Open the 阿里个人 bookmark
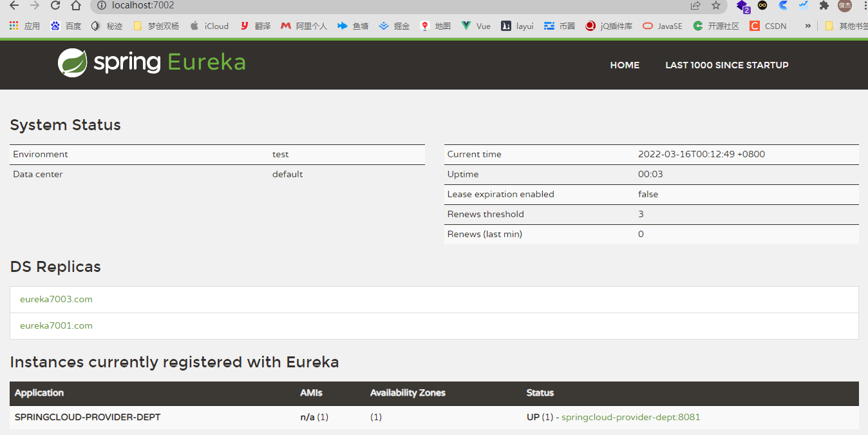 304,26
